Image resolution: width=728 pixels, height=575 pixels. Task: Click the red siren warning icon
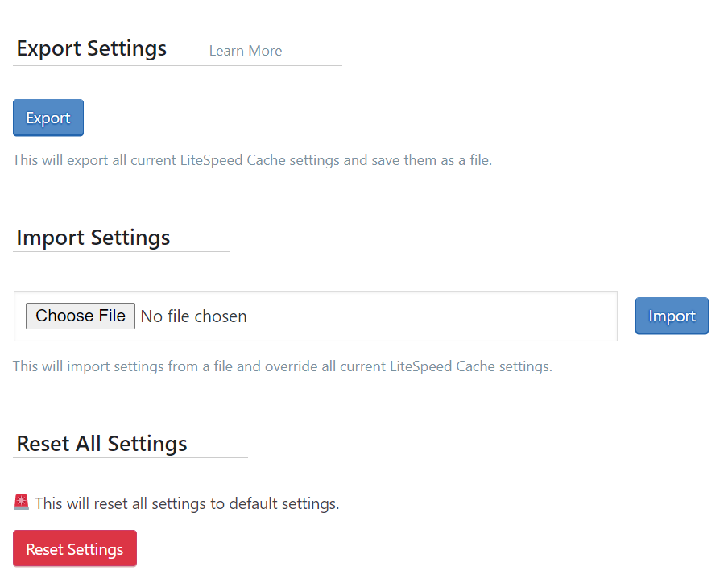[x=22, y=503]
